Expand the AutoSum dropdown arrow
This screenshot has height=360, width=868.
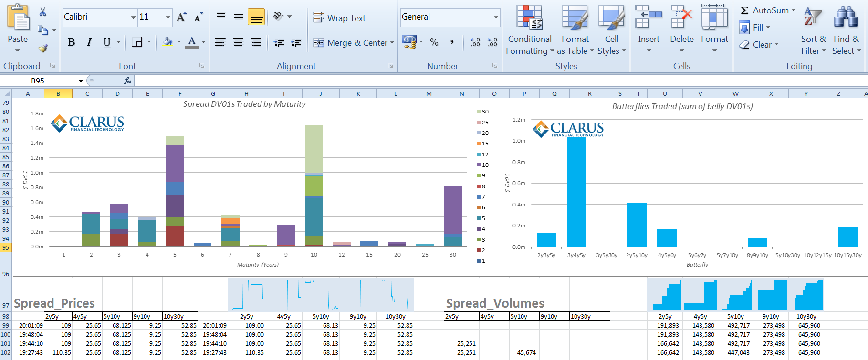coord(793,10)
